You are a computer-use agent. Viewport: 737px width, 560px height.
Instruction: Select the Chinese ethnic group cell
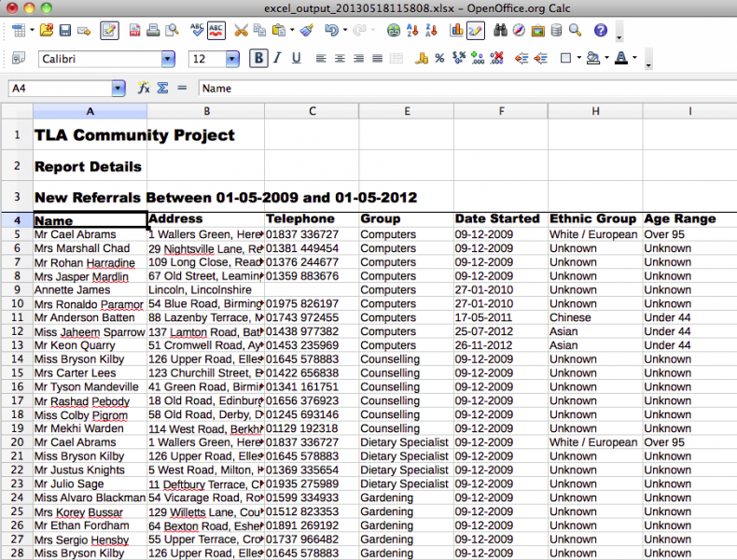tap(595, 318)
